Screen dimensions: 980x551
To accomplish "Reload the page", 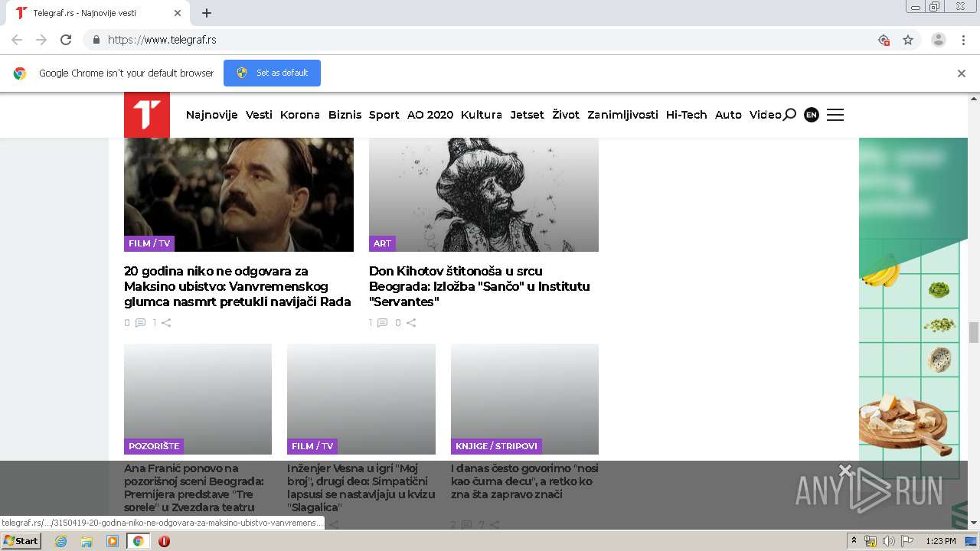I will (66, 40).
